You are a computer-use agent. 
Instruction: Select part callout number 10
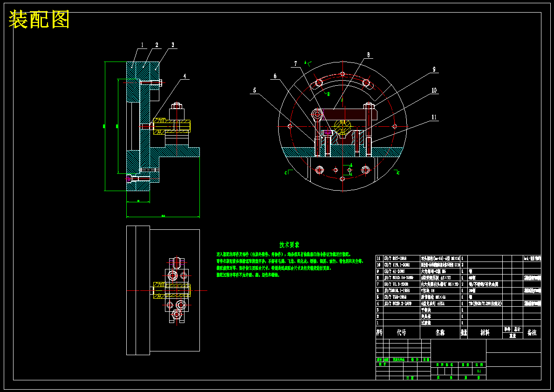pyautogui.click(x=434, y=90)
